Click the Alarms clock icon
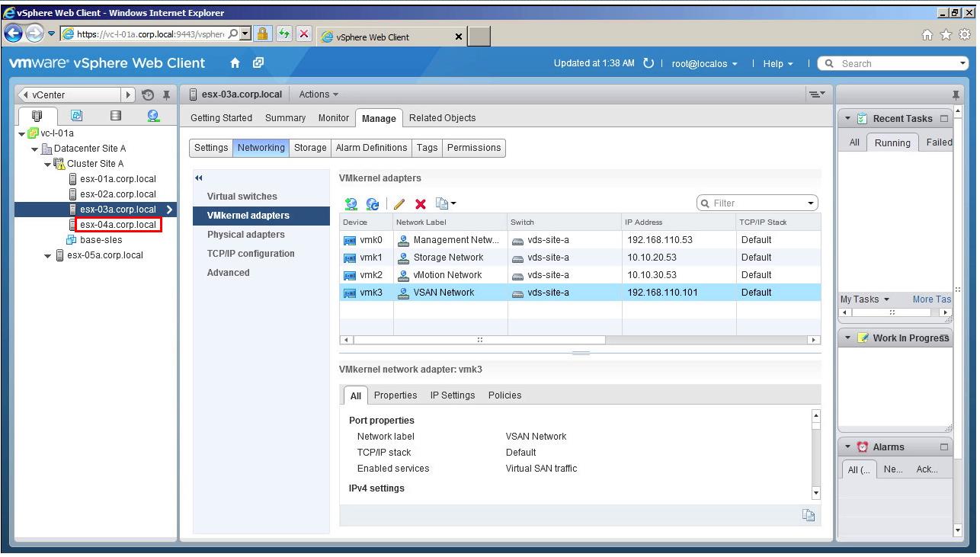The width and height of the screenshot is (980, 557). point(863,447)
